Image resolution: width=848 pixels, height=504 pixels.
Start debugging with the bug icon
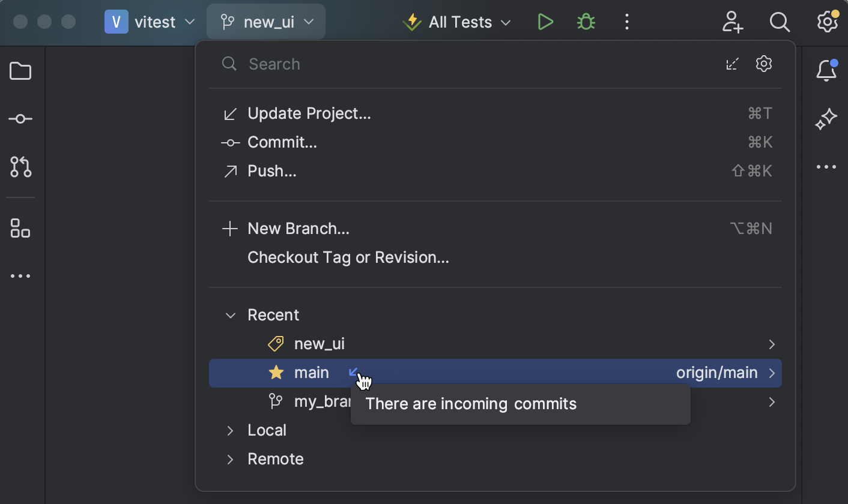pos(586,22)
